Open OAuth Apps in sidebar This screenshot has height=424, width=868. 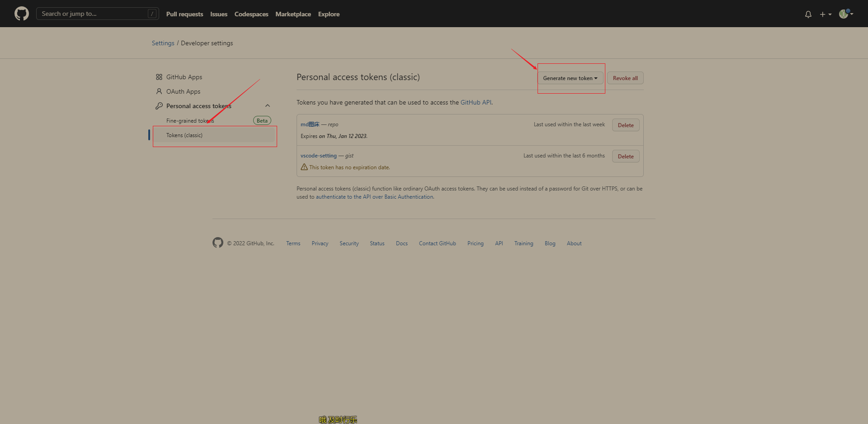click(183, 91)
